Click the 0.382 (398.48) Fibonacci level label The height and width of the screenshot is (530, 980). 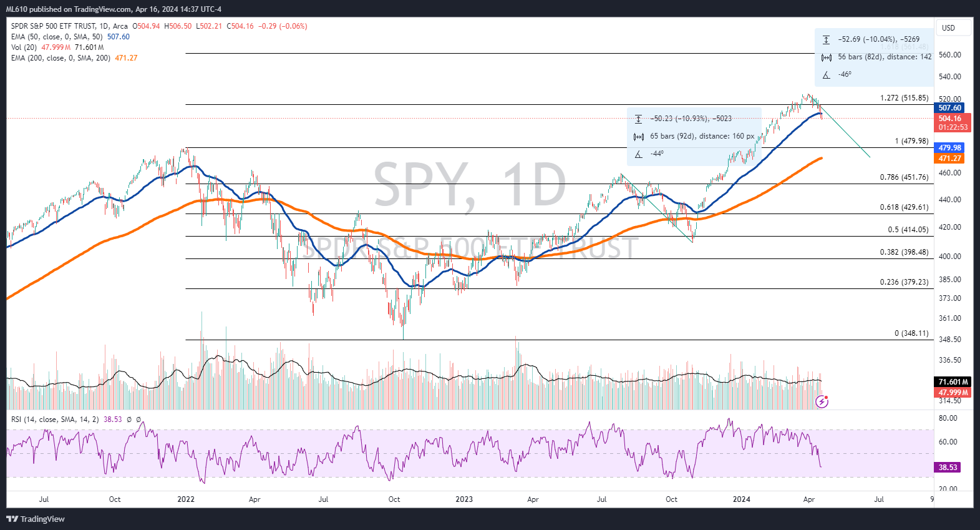[x=904, y=252]
